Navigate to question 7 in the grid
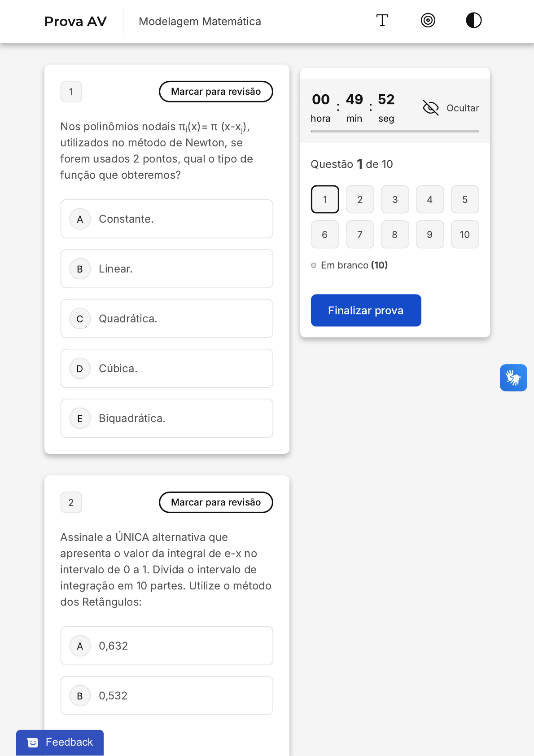Viewport: 534px width, 756px height. [x=360, y=234]
